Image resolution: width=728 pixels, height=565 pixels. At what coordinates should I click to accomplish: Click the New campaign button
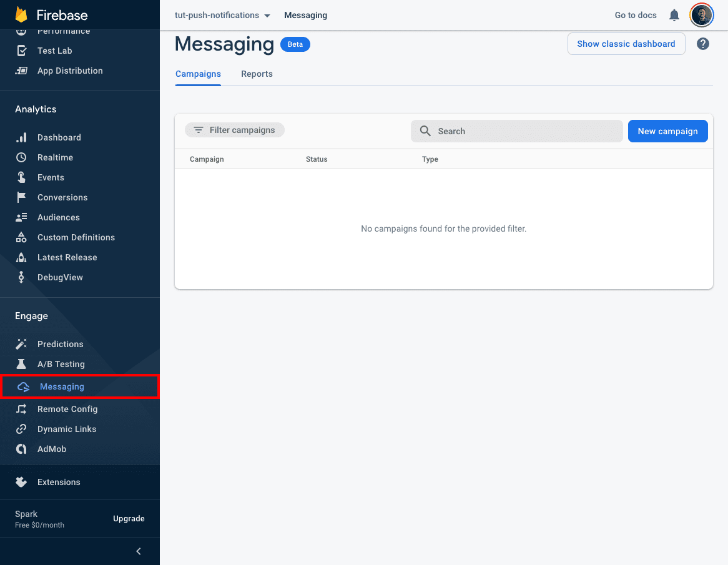[x=667, y=131]
